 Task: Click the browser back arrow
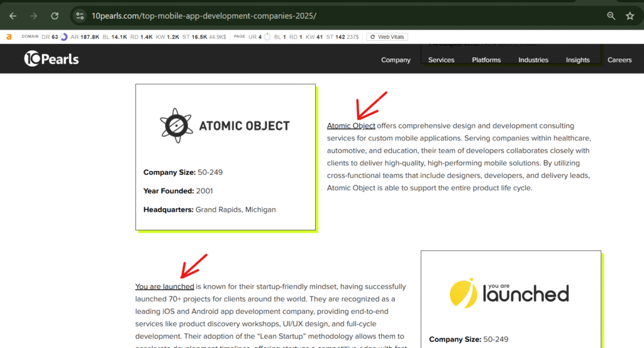click(x=13, y=16)
